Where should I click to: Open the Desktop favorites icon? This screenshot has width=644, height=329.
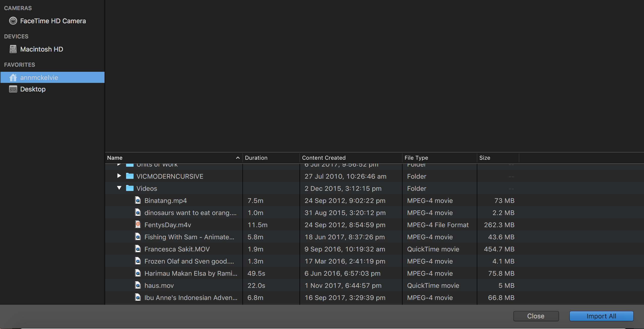(x=13, y=89)
